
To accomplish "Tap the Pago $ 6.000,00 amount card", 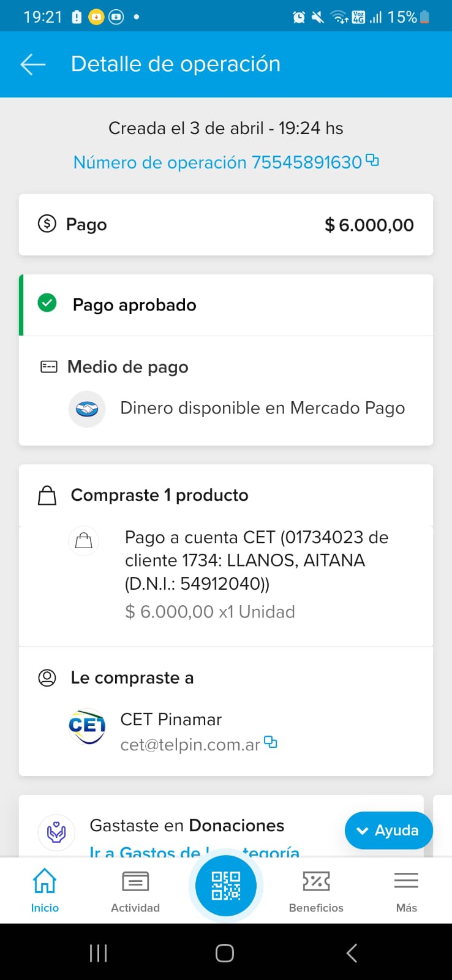I will click(225, 225).
